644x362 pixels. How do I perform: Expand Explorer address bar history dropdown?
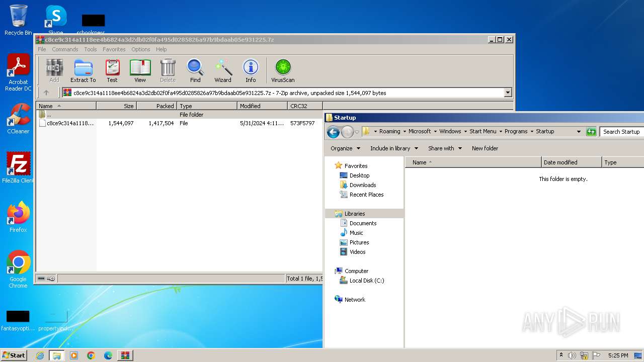point(579,132)
